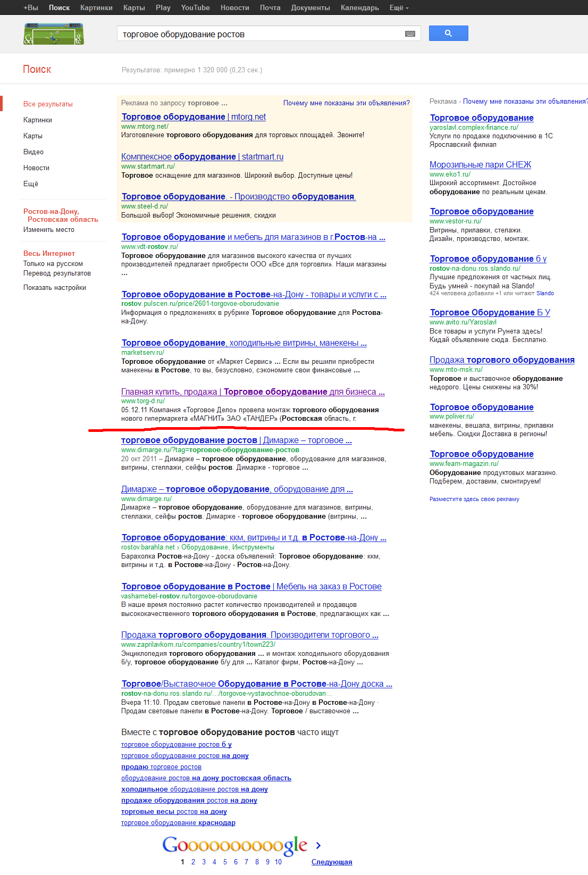Select Только на русском filter
This screenshot has height=875, width=588.
pos(53,264)
